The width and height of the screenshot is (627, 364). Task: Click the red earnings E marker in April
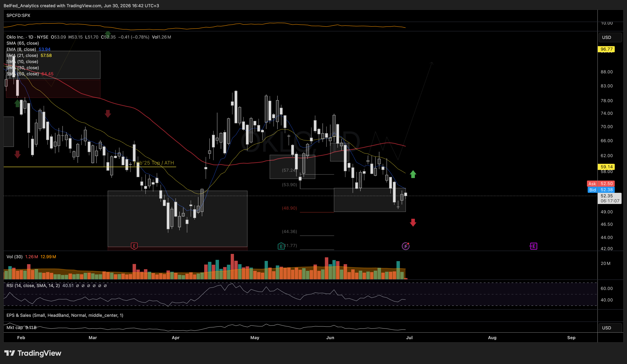tap(134, 246)
